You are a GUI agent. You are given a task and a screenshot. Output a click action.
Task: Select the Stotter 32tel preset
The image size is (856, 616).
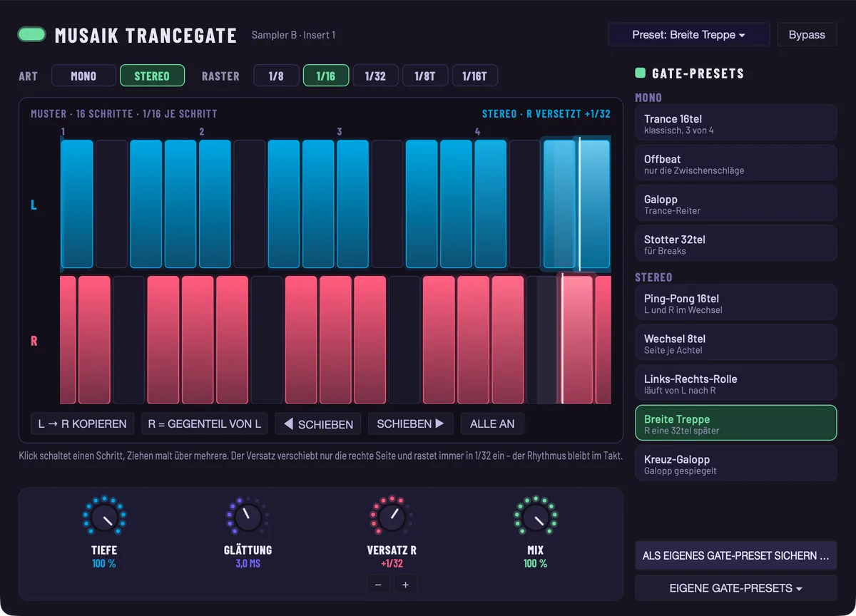point(735,244)
